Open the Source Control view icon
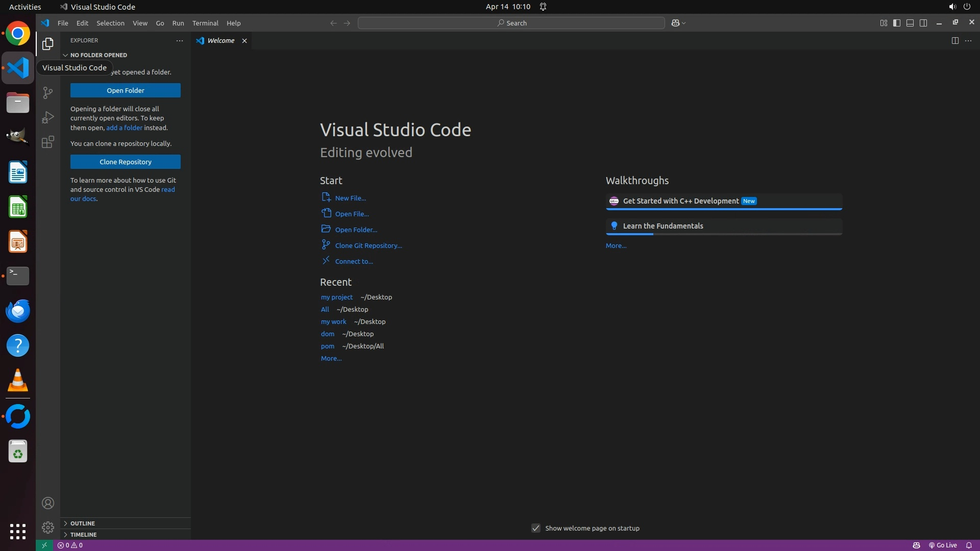This screenshot has width=980, height=551. click(47, 92)
